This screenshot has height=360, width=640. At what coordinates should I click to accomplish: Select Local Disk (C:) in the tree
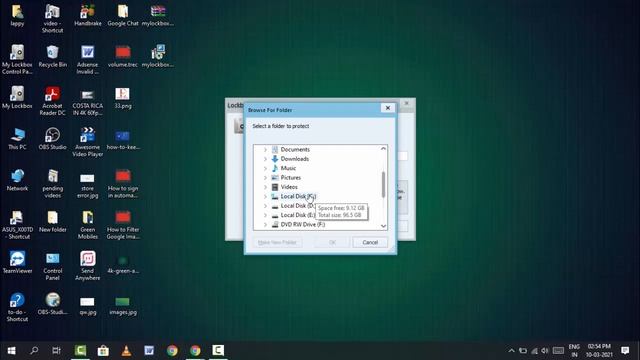(x=294, y=197)
